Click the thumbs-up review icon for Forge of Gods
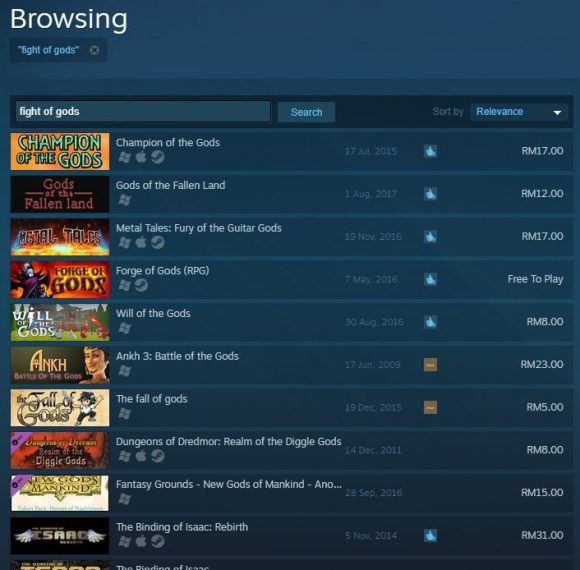 (x=430, y=279)
